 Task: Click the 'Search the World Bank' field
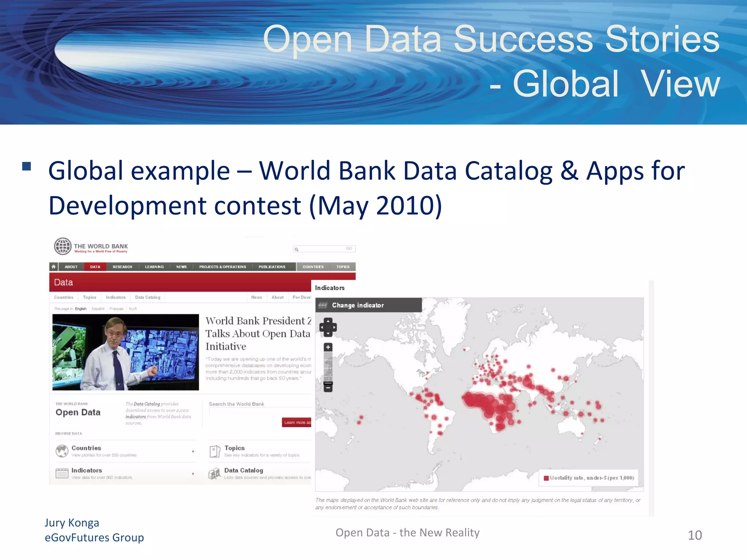[x=260, y=411]
